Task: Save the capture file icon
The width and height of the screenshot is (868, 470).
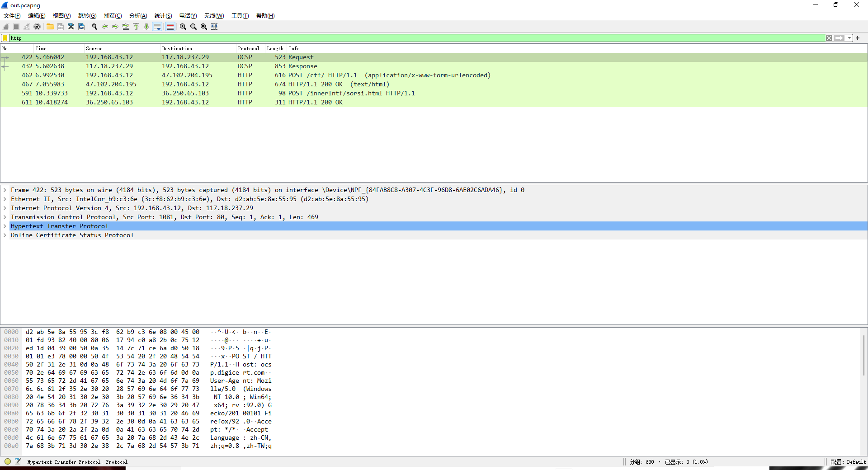Action: point(61,27)
